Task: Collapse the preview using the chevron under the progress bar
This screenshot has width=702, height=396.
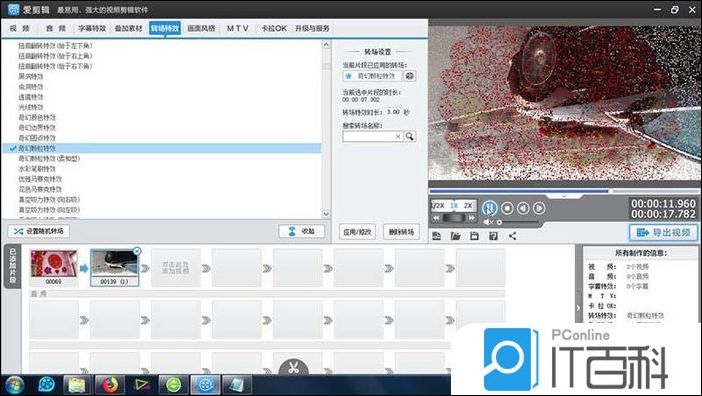Action: [x=564, y=196]
